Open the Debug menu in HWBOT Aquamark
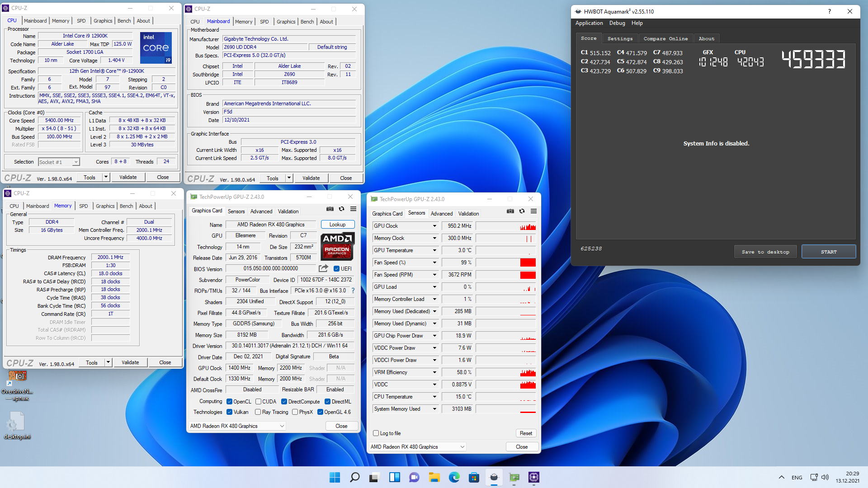Image resolution: width=868 pixels, height=488 pixels. point(617,23)
